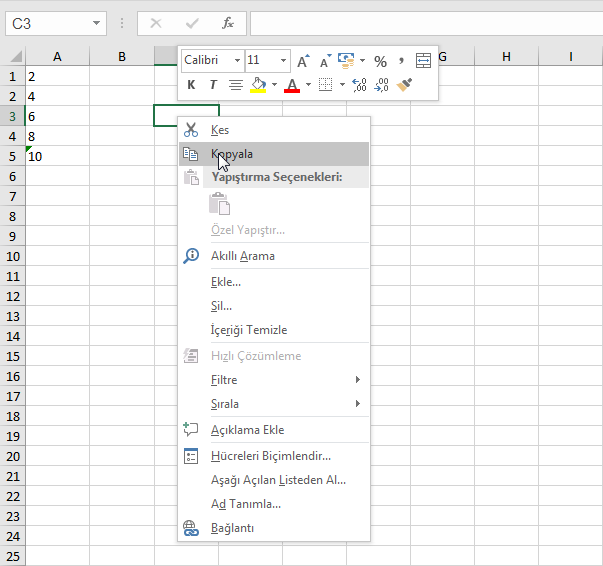Click cell A5 containing 10

[x=57, y=156]
